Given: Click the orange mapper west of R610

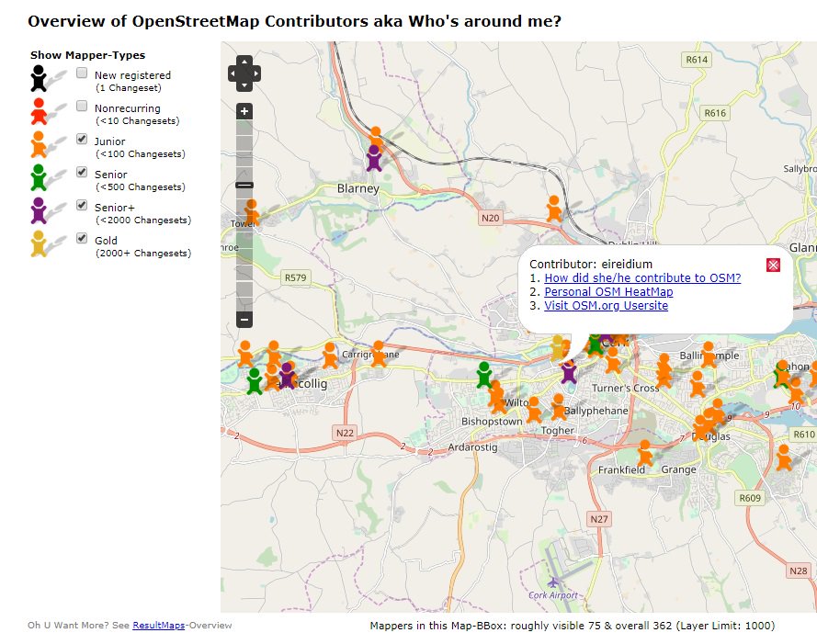Looking at the screenshot, I should tap(784, 458).
